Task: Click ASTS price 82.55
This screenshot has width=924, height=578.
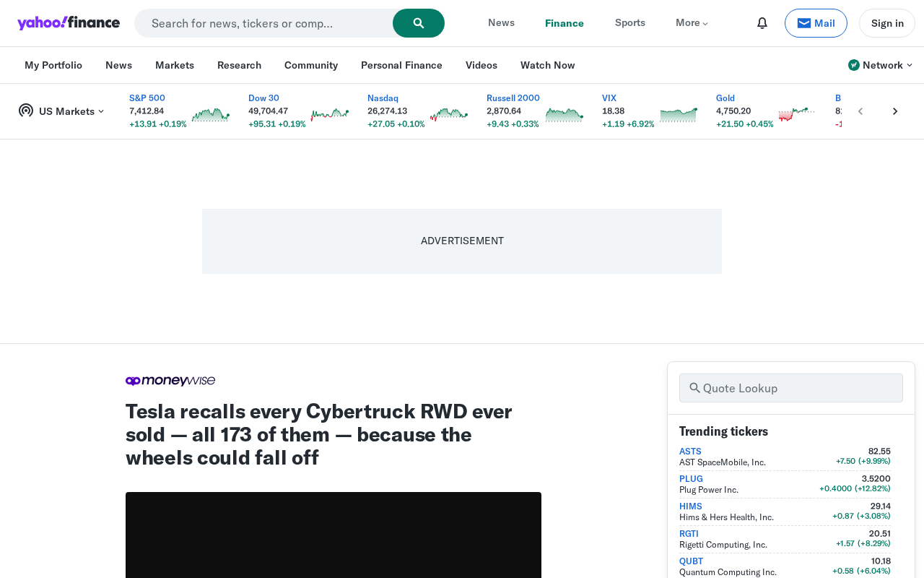Action: tap(879, 451)
